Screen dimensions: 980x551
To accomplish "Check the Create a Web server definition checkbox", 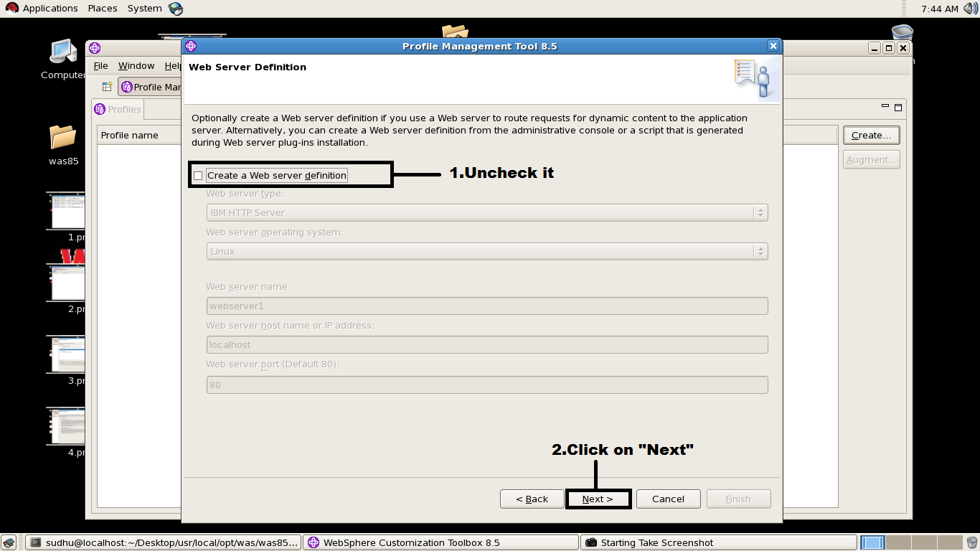I will 198,174.
